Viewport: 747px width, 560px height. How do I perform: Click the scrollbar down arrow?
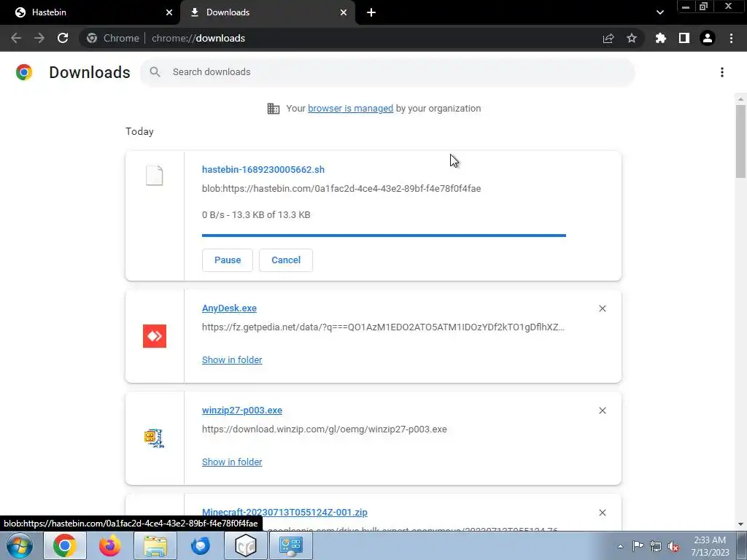pos(740,524)
